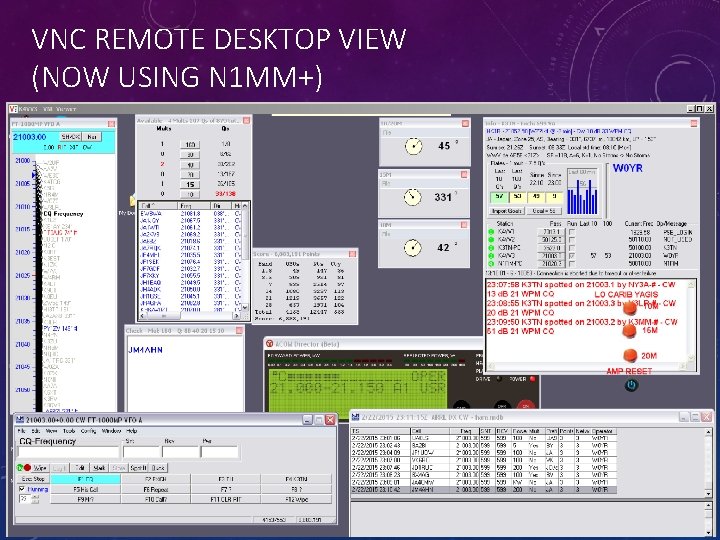The image size is (720, 540).
Task: Click the Goal button in Info window
Action: point(544,211)
